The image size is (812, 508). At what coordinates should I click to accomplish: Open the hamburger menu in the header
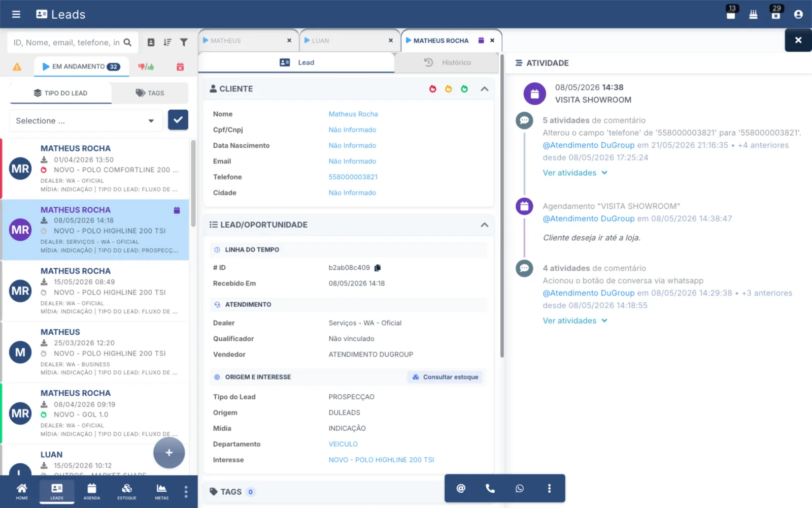16,14
